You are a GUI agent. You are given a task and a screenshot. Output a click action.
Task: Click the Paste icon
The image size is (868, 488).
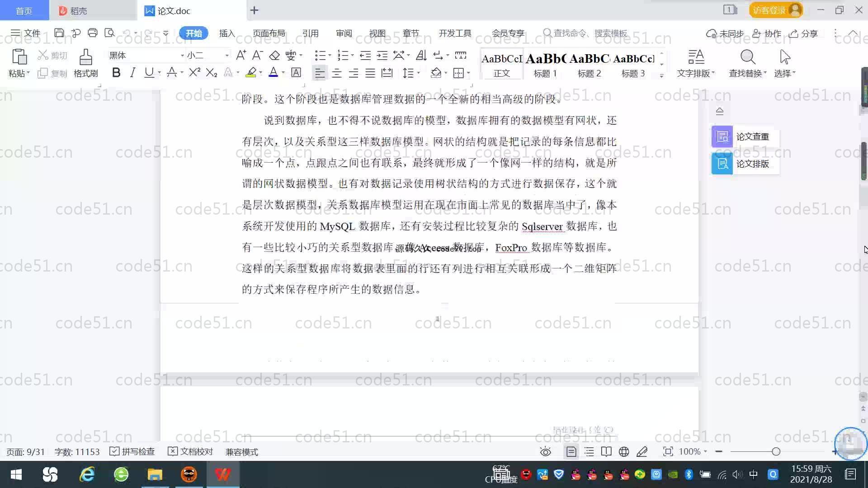point(19,57)
